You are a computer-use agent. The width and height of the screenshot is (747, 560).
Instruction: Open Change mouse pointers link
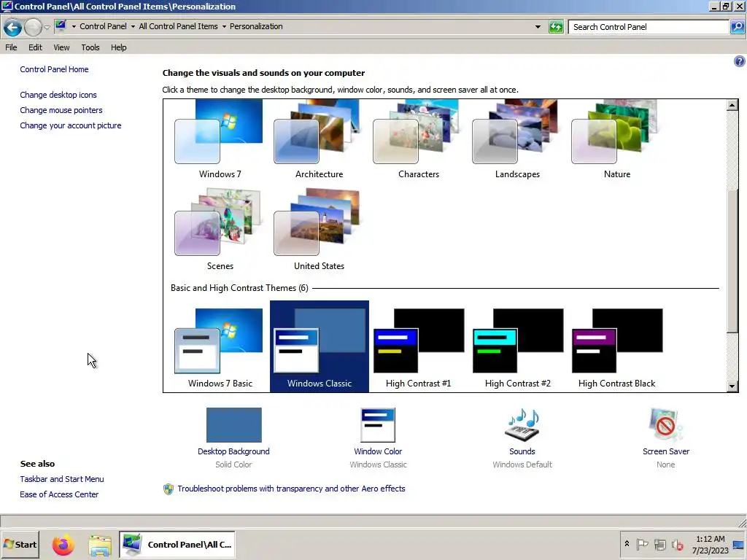pos(61,110)
